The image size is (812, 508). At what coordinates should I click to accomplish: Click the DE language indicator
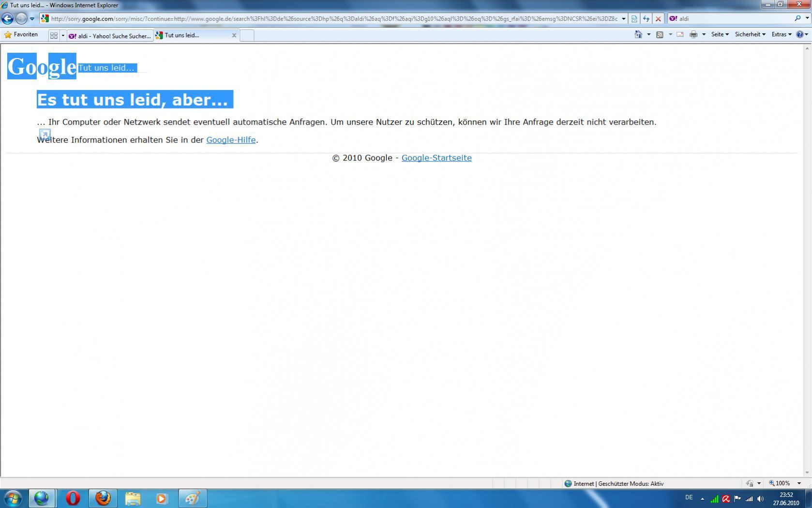point(689,498)
